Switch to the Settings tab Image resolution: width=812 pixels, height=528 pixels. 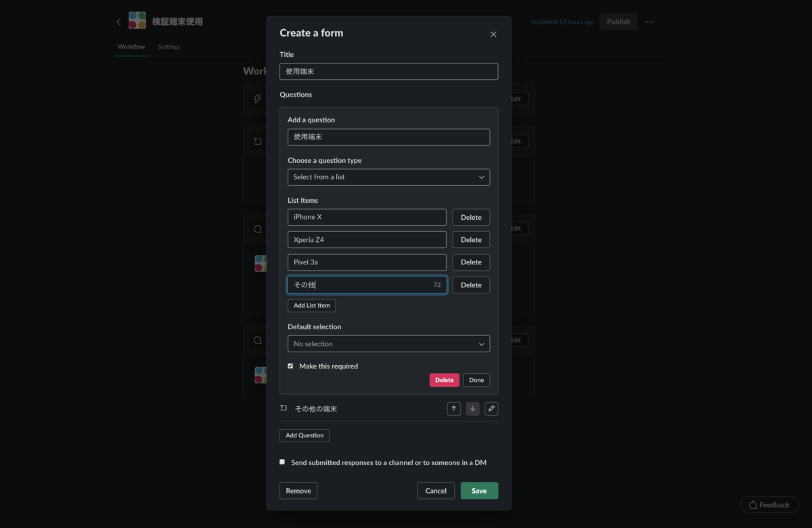169,47
